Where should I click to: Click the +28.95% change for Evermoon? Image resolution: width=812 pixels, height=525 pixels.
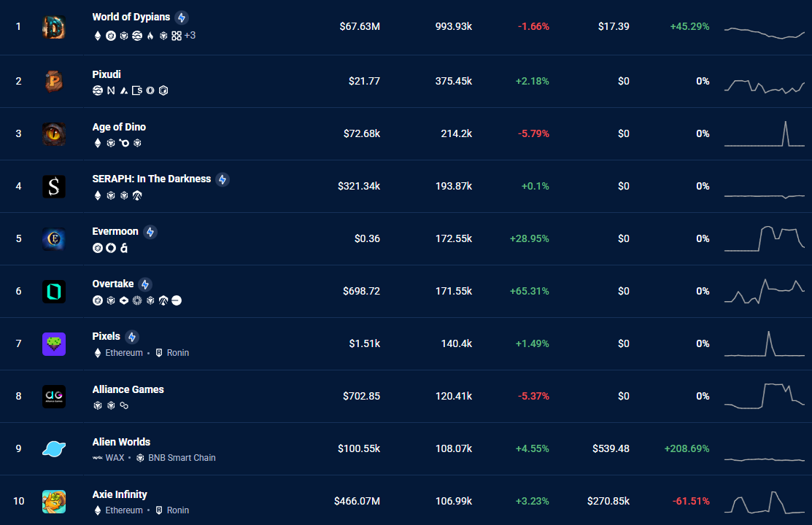tap(529, 238)
